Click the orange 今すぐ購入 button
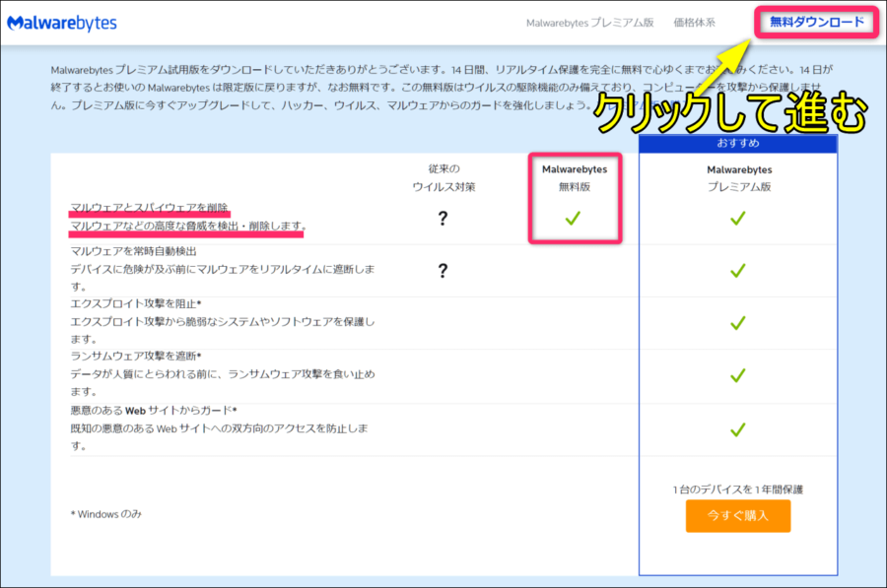The image size is (887, 588). (737, 516)
